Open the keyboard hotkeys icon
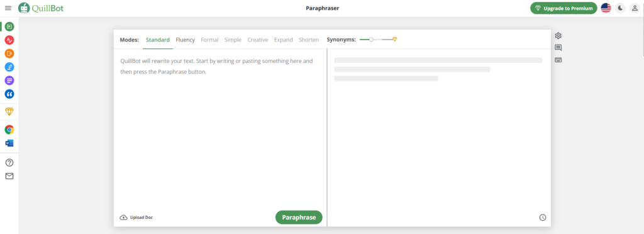The height and width of the screenshot is (234, 644). pyautogui.click(x=558, y=60)
